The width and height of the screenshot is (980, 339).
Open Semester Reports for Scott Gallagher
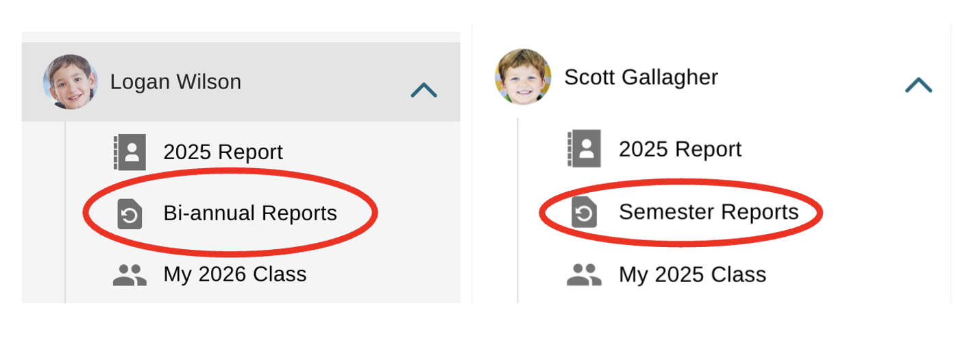[709, 211]
